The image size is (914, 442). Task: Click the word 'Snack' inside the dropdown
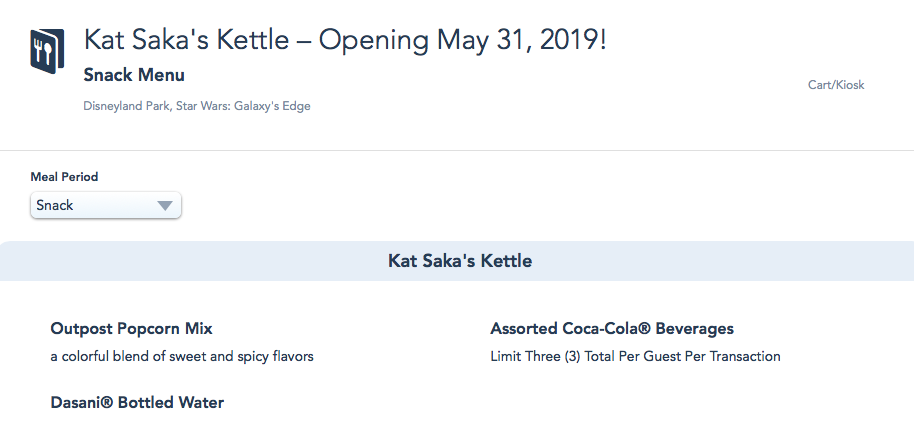[x=55, y=205]
